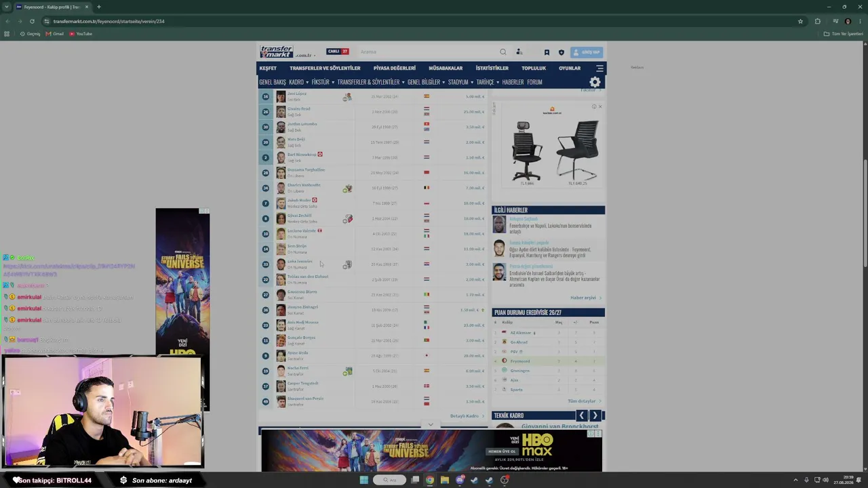Viewport: 868px width, 488px height.
Task: Open the settings gear icon in sub-navigation
Action: pyautogui.click(x=595, y=82)
